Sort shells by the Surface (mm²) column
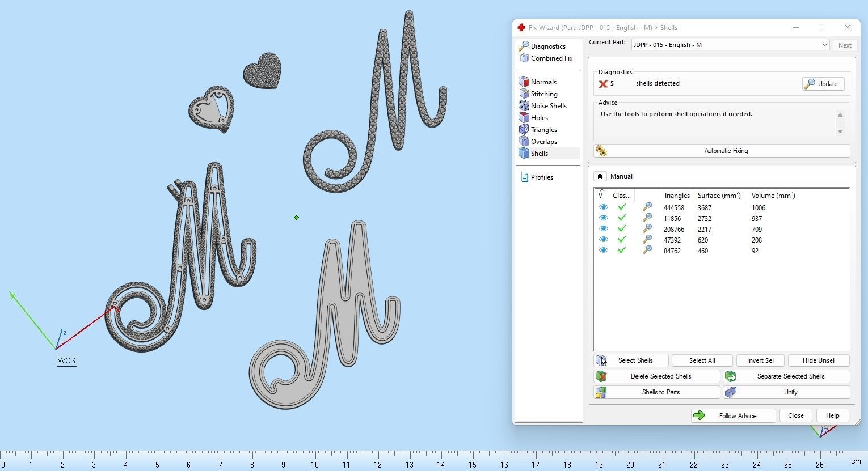868x471 pixels. 719,195
